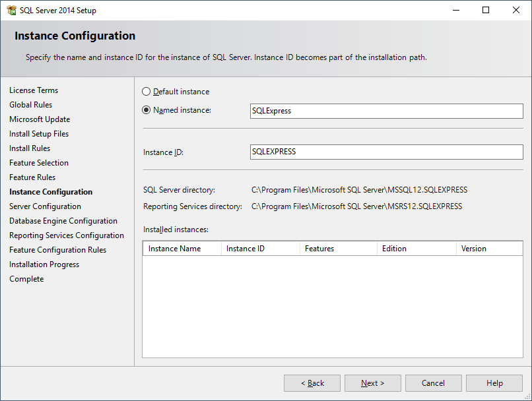Select Server Configuration step in sidebar
The image size is (532, 401).
pyautogui.click(x=45, y=206)
